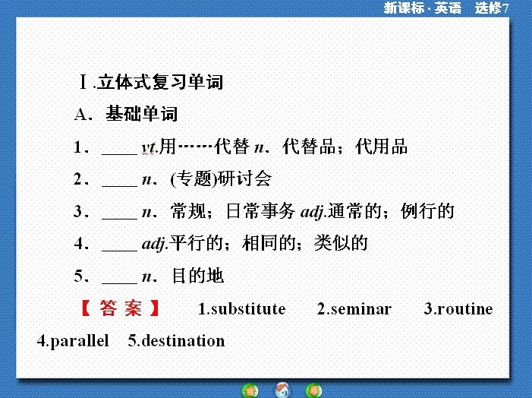Click the answer word 4.parallel
Image resolution: width=532 pixels, height=398 pixels.
73,341
